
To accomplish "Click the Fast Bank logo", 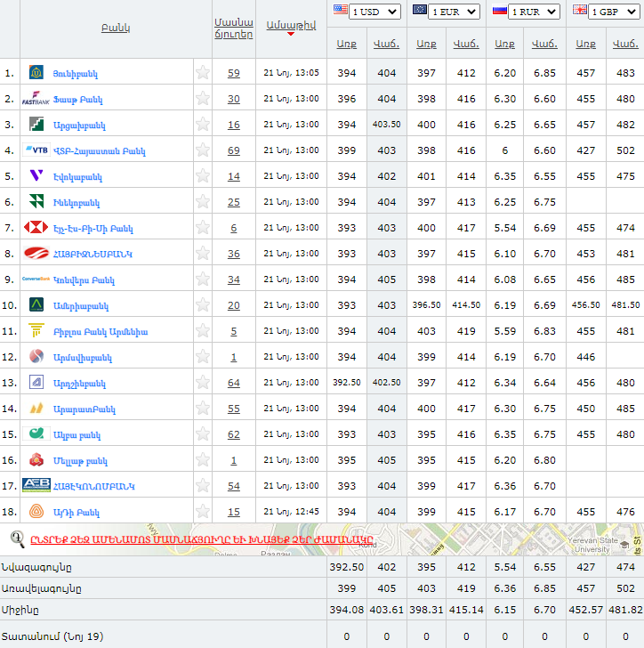I will click(36, 99).
